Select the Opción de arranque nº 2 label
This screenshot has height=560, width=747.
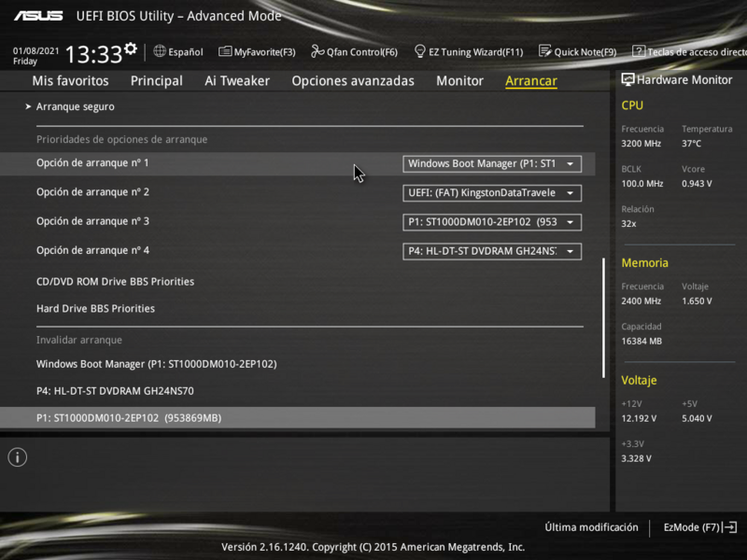(92, 192)
